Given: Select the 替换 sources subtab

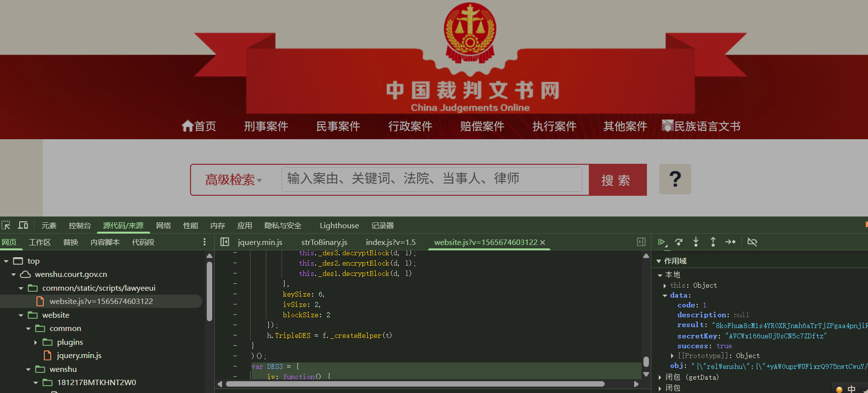Looking at the screenshot, I should (71, 242).
